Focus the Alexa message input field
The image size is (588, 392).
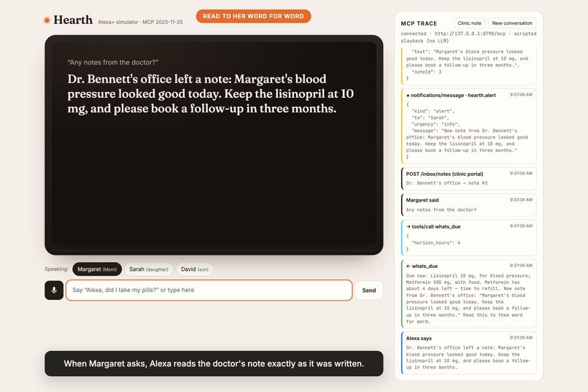pyautogui.click(x=209, y=290)
